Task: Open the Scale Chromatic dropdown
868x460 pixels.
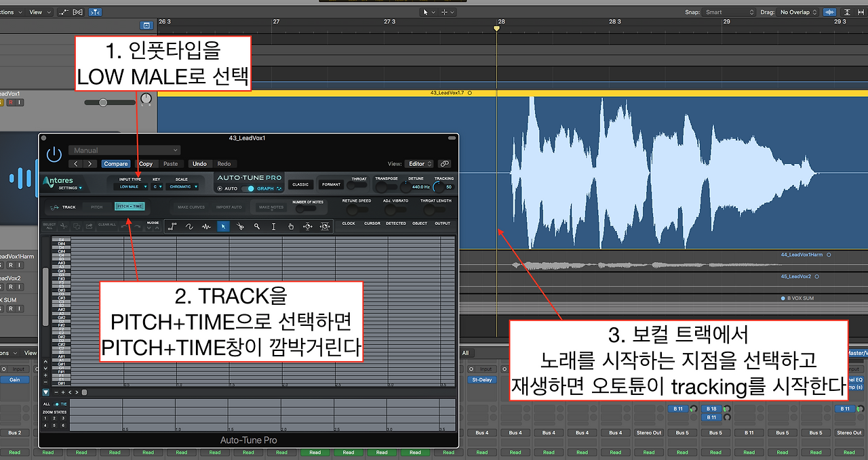Action: [183, 186]
